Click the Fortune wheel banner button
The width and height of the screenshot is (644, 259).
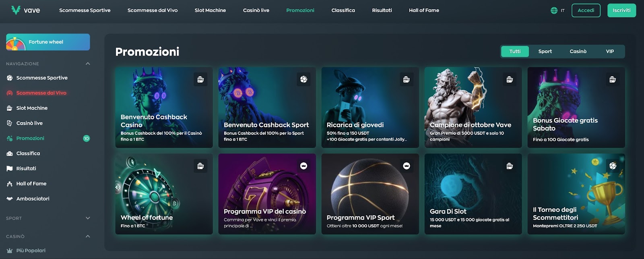[48, 42]
